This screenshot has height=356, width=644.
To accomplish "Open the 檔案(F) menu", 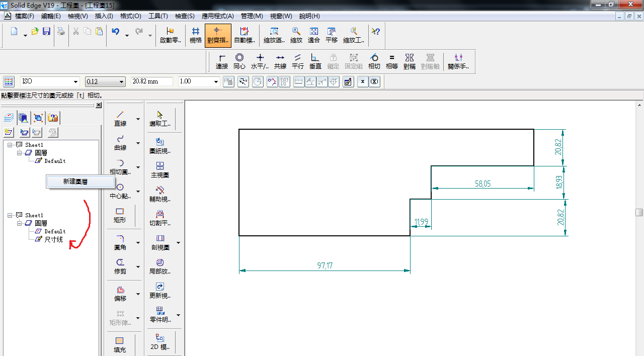I will click(25, 16).
